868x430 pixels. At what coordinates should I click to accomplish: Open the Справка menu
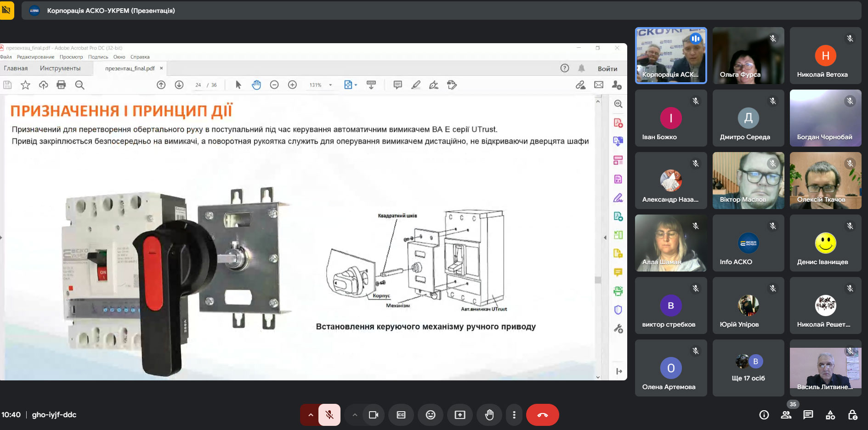[140, 57]
